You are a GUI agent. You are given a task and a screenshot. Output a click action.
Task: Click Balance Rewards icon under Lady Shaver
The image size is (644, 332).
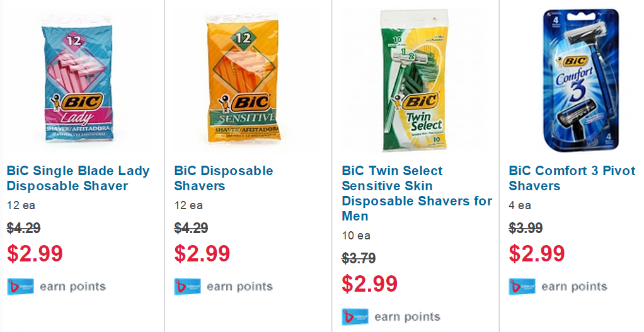pos(20,287)
